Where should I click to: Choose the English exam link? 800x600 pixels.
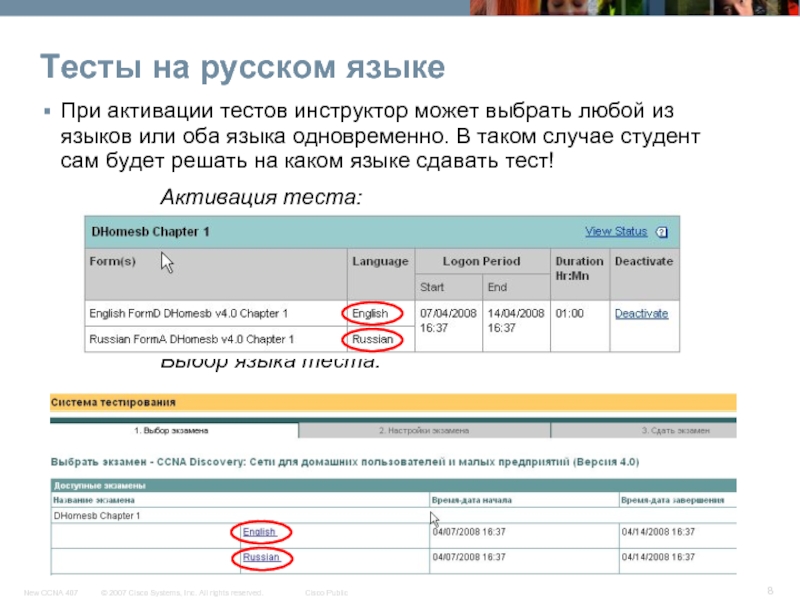pyautogui.click(x=259, y=532)
